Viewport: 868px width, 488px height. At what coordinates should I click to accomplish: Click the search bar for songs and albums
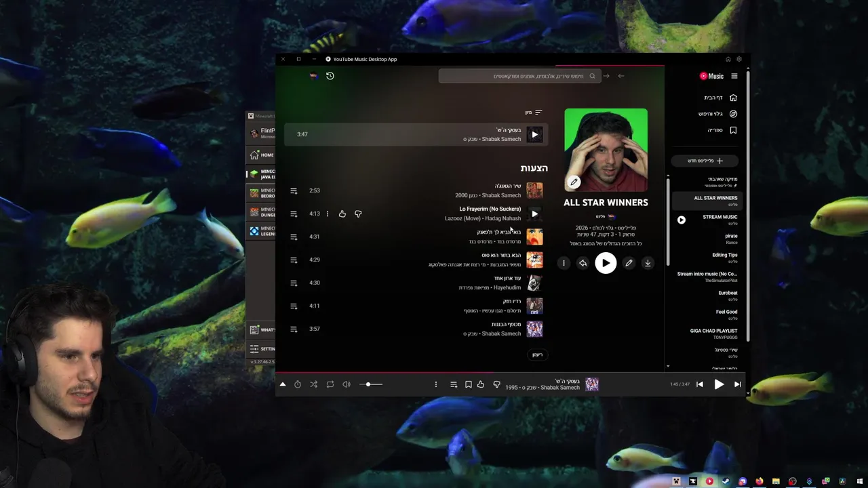tap(519, 76)
